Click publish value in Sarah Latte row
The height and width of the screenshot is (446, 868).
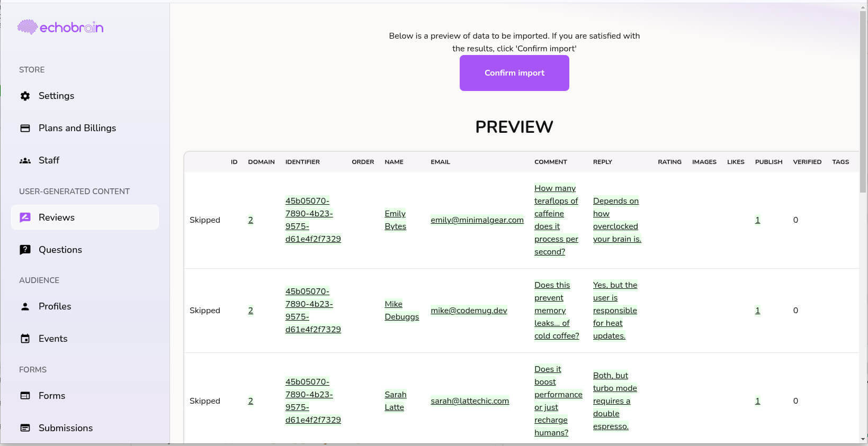(x=757, y=401)
